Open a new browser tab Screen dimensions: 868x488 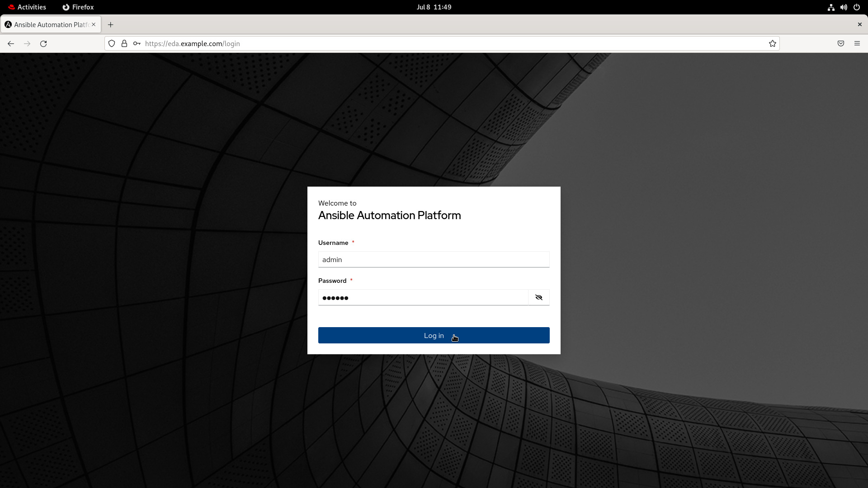pos(111,25)
